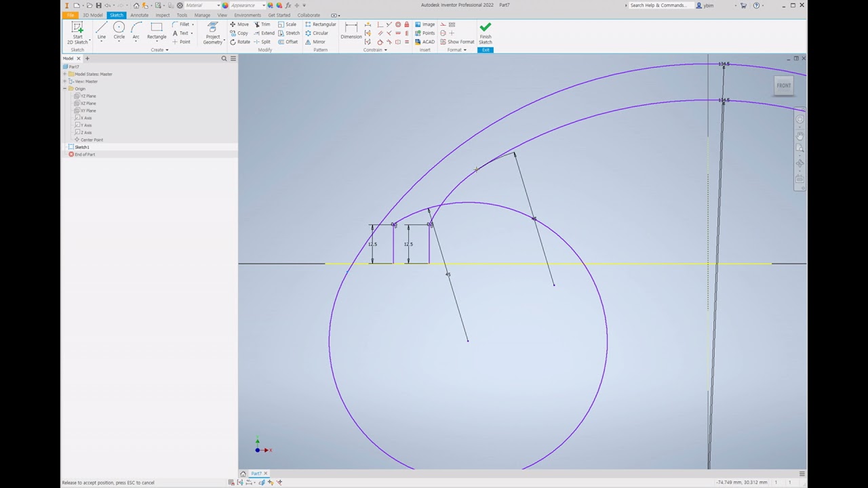
Task: Expand the View: Master node
Action: 65,81
